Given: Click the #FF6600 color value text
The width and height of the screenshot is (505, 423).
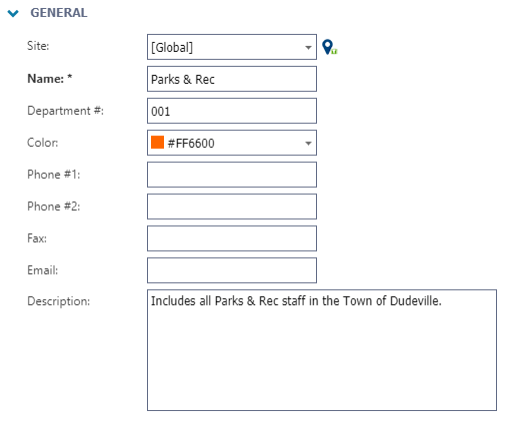Looking at the screenshot, I should tap(191, 143).
